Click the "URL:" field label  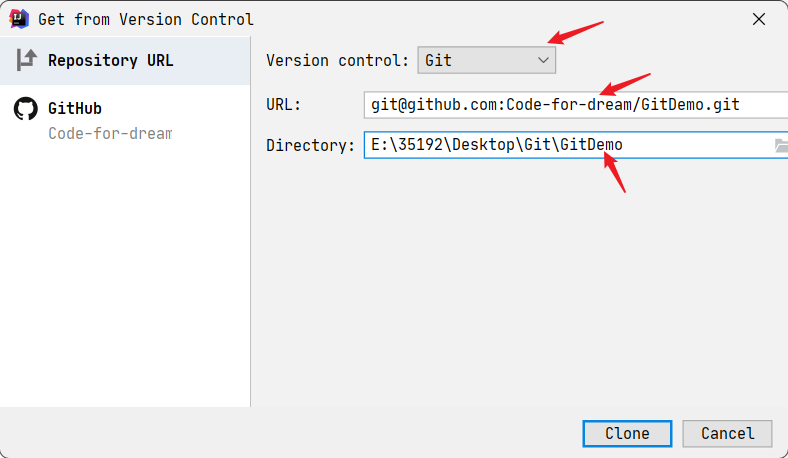pyautogui.click(x=283, y=105)
